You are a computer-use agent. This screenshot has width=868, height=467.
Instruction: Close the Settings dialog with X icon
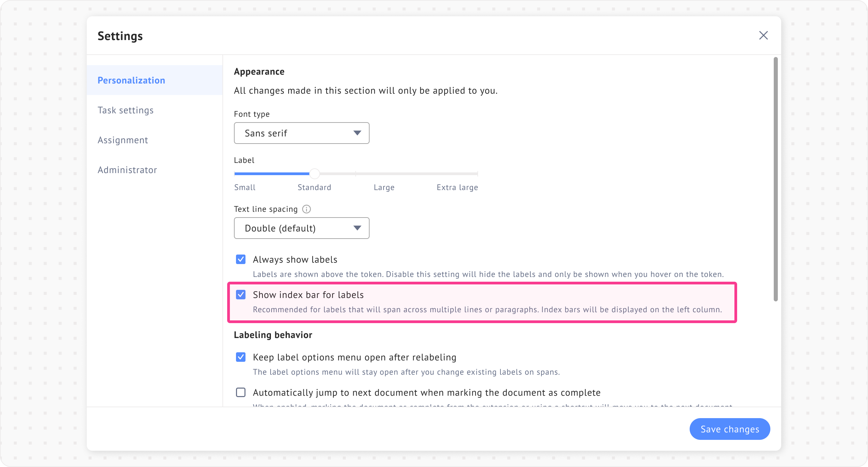point(763,35)
